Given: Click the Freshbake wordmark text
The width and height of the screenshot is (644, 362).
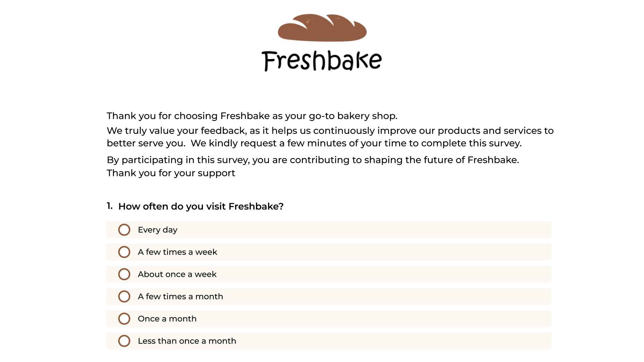Looking at the screenshot, I should click(x=322, y=61).
